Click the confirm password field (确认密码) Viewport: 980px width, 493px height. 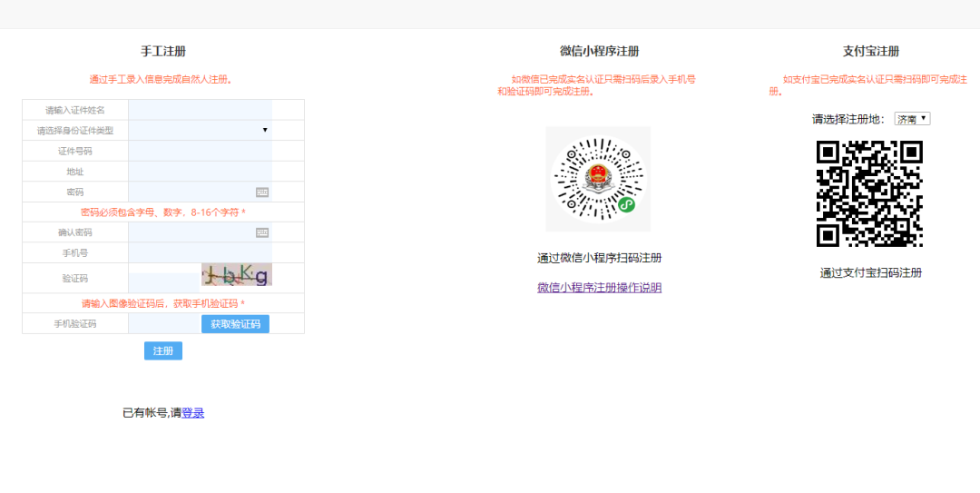pos(200,232)
